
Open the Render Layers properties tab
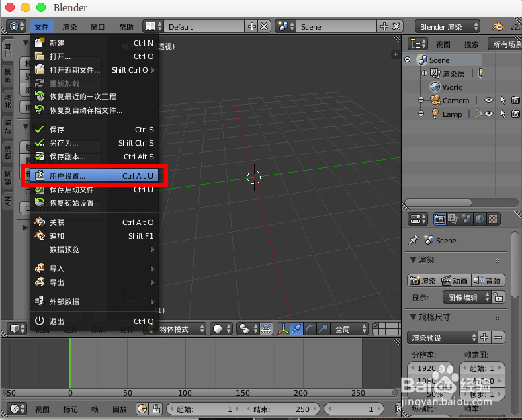click(x=453, y=219)
